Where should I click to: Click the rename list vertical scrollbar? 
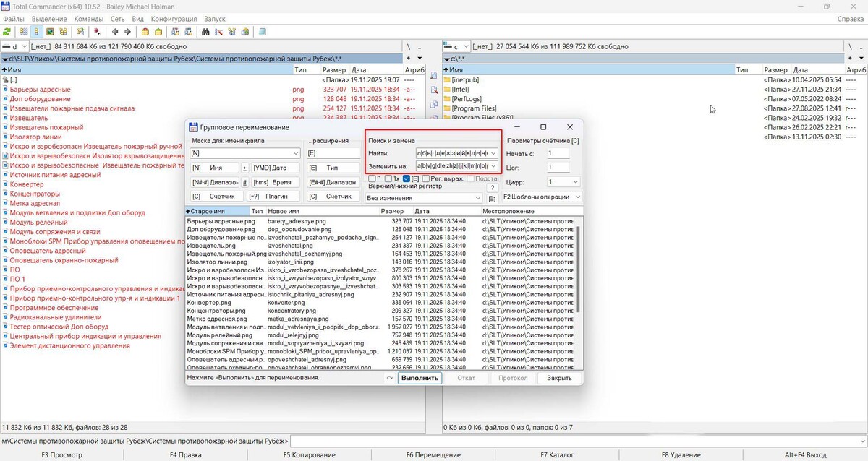[x=577, y=289]
